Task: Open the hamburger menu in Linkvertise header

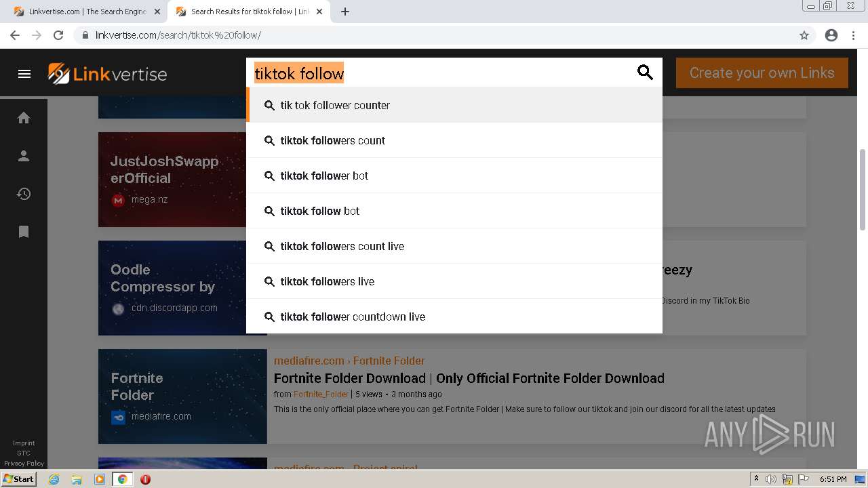Action: pos(24,74)
